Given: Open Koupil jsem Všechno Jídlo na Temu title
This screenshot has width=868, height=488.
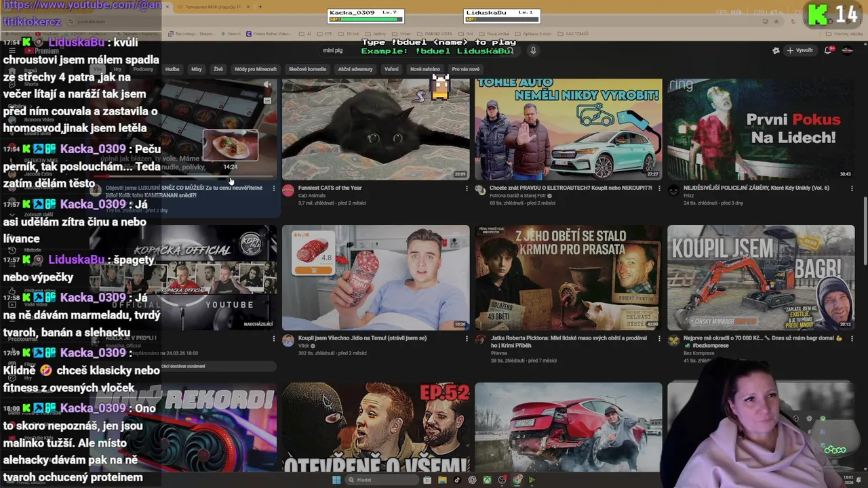Looking at the screenshot, I should tap(362, 338).
